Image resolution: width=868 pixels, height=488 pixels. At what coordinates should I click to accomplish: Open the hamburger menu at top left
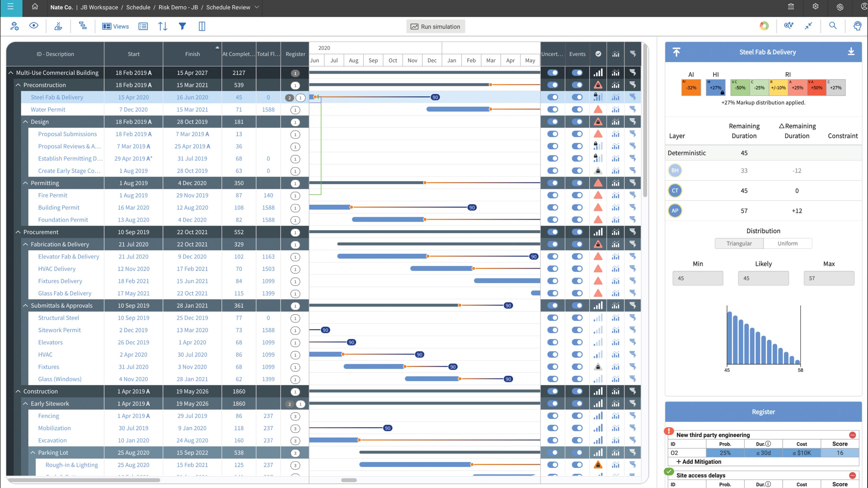[x=11, y=7]
